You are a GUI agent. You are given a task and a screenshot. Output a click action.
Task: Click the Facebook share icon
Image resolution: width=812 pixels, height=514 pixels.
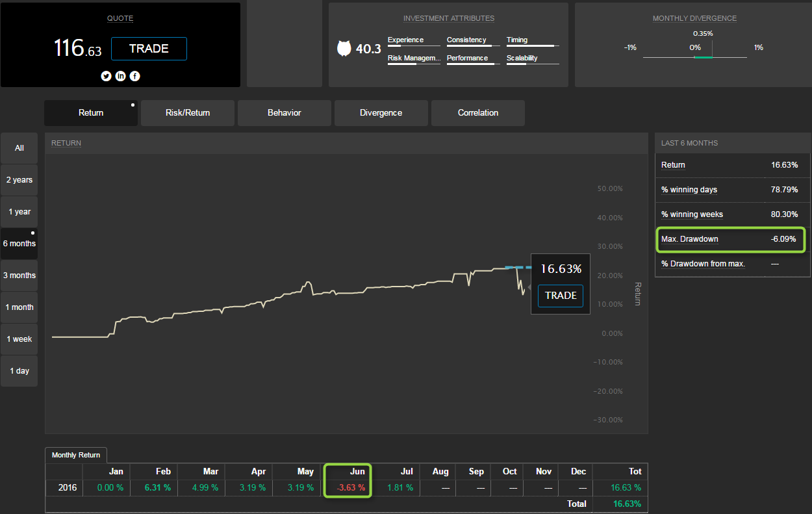[134, 76]
